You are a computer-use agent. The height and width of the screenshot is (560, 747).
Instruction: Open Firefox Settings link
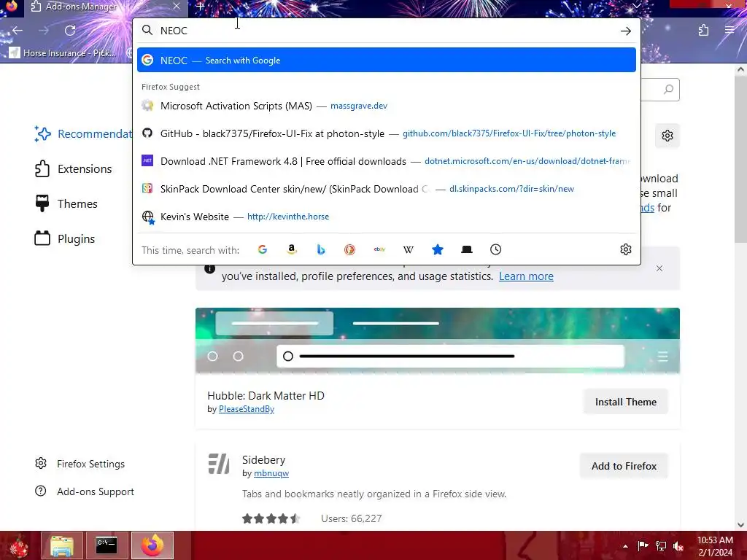click(x=80, y=463)
